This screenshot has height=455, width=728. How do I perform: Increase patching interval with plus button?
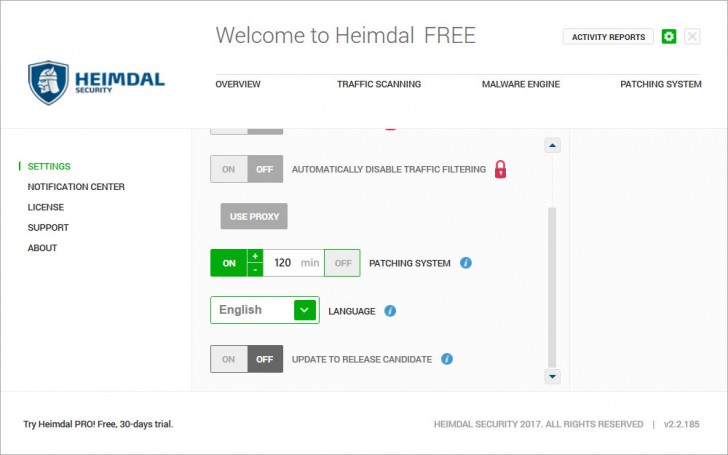pyautogui.click(x=255, y=256)
